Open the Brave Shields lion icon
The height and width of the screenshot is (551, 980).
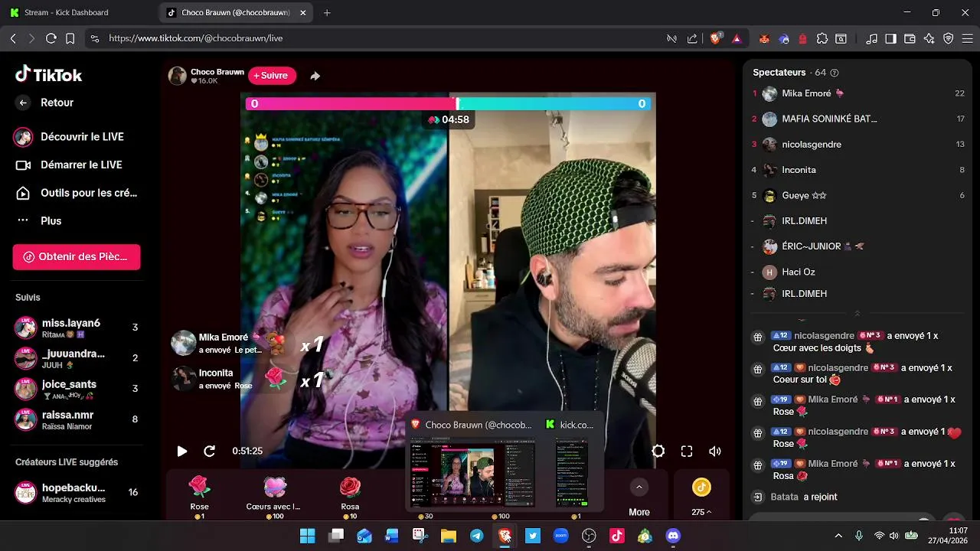[x=717, y=38]
